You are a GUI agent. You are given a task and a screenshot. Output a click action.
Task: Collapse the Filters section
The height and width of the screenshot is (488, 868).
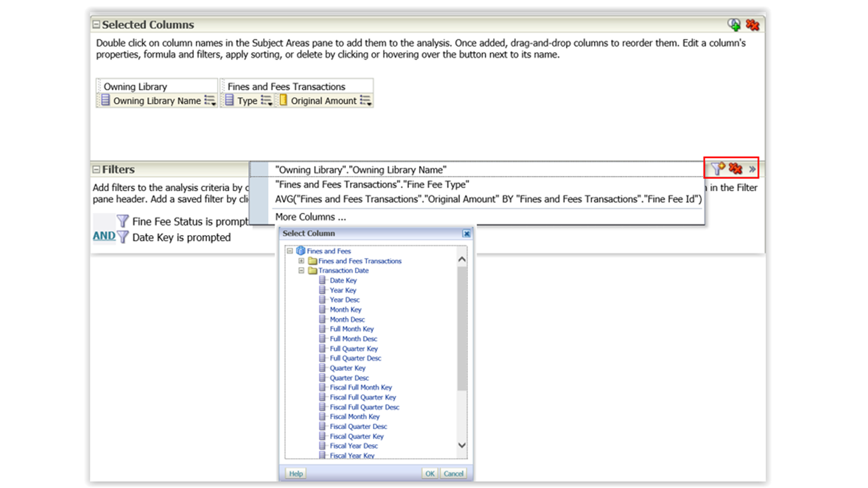coord(96,169)
